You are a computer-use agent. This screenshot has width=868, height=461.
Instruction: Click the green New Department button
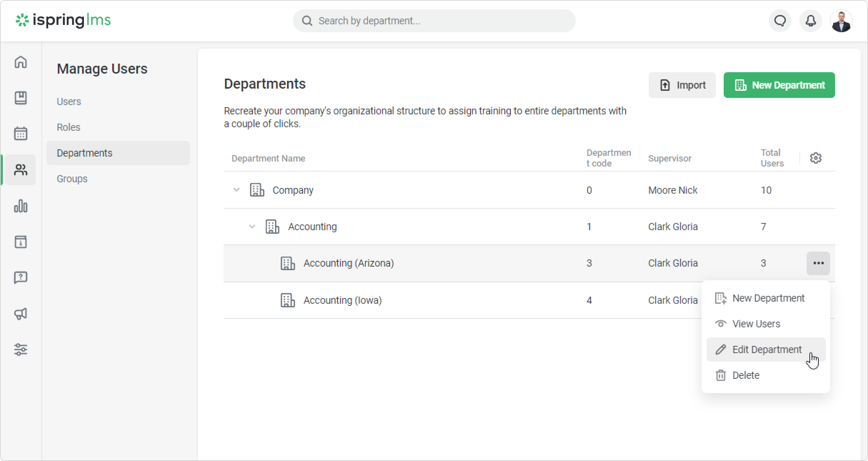pos(779,85)
